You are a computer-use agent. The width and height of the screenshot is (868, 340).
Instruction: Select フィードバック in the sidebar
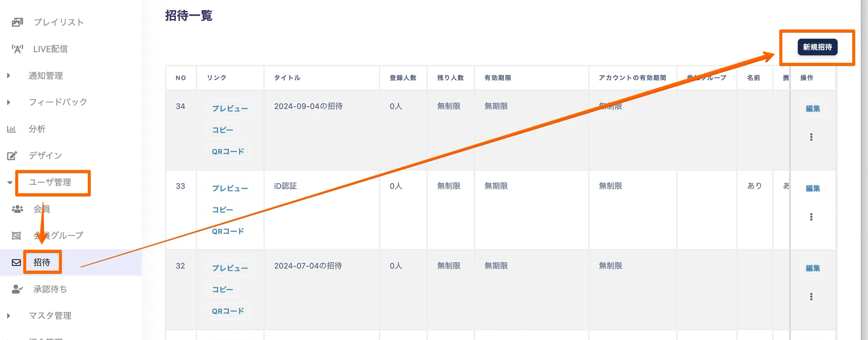58,102
